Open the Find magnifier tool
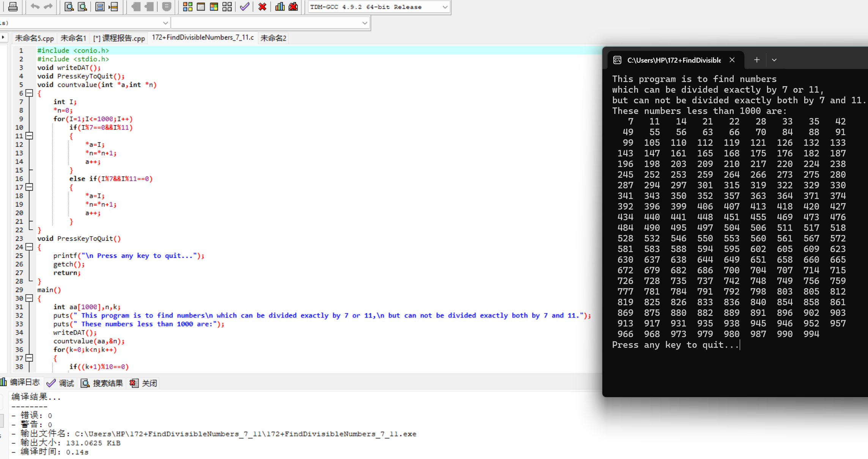The image size is (868, 459). pyautogui.click(x=69, y=6)
